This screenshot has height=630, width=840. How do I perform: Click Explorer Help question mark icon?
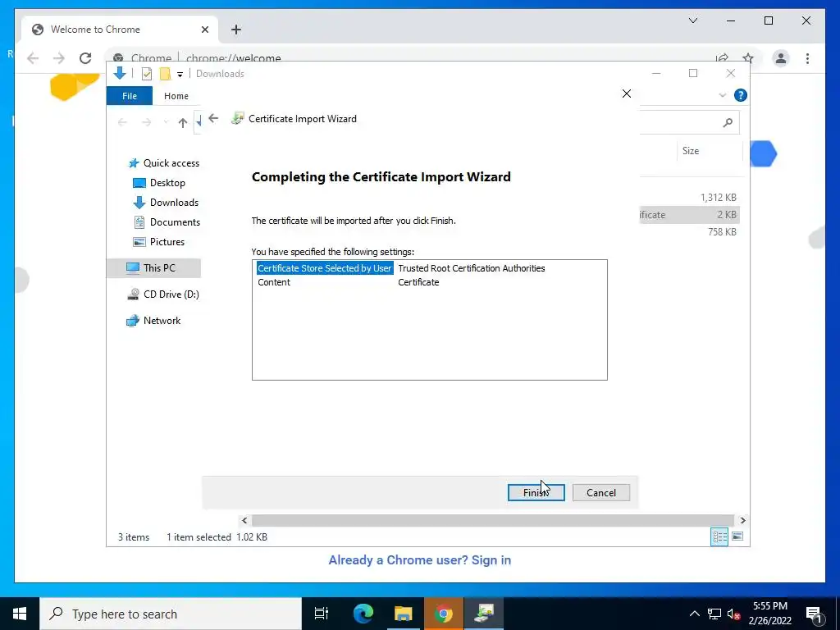[x=741, y=95]
